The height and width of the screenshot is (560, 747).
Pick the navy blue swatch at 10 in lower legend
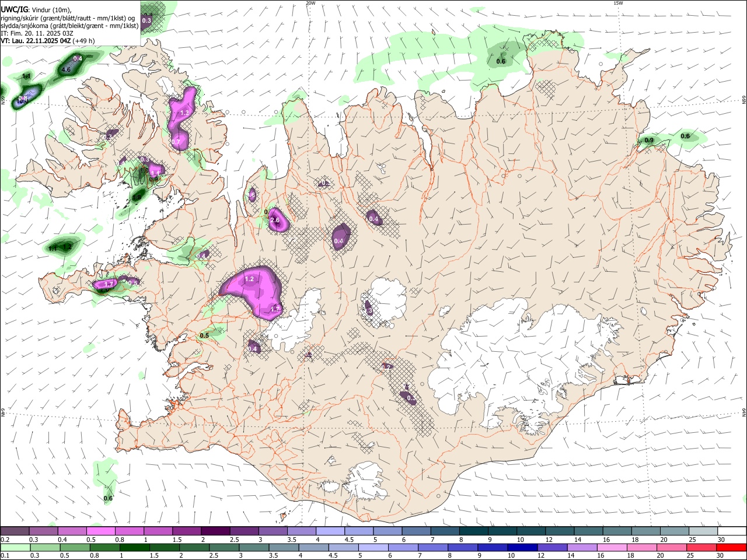pos(522,548)
